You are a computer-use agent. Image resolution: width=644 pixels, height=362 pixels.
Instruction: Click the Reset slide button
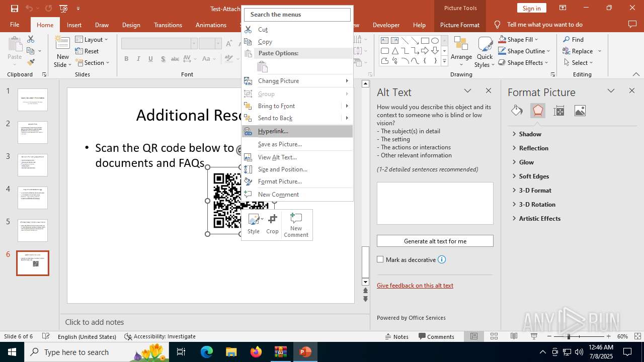click(x=87, y=51)
